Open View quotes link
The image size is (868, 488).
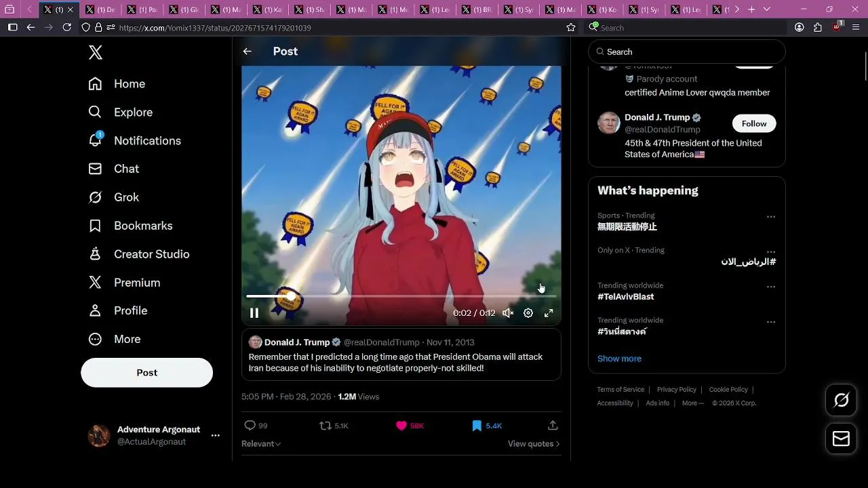click(x=534, y=444)
